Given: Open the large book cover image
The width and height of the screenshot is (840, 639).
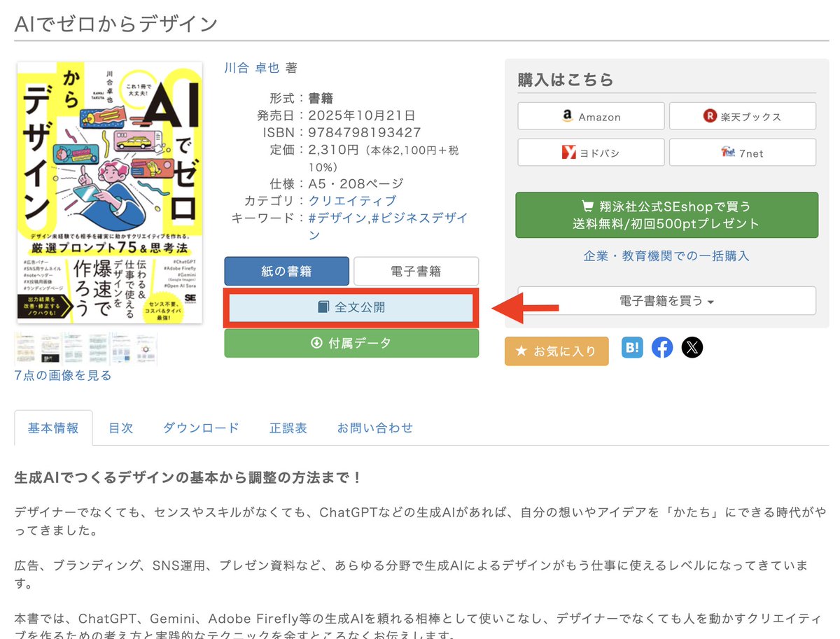Looking at the screenshot, I should (x=110, y=192).
